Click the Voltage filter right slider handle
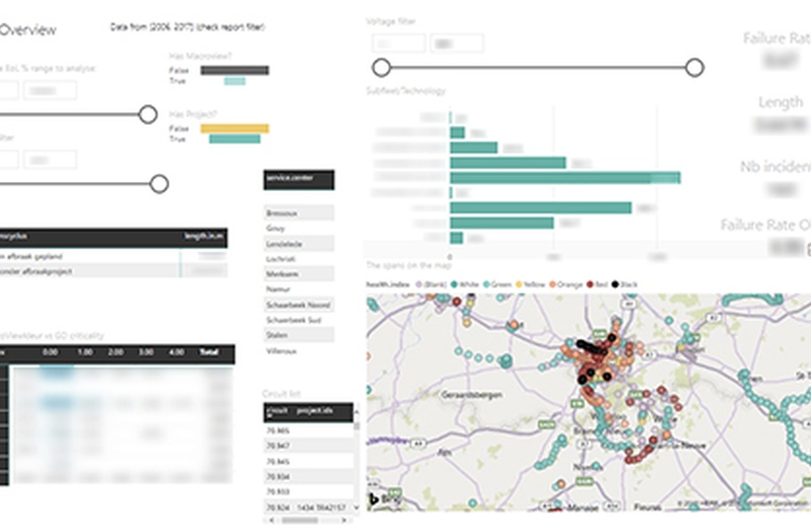 point(695,68)
